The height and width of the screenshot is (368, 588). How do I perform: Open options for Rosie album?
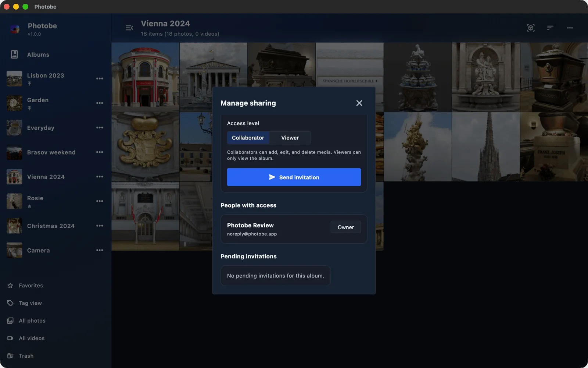[100, 201]
